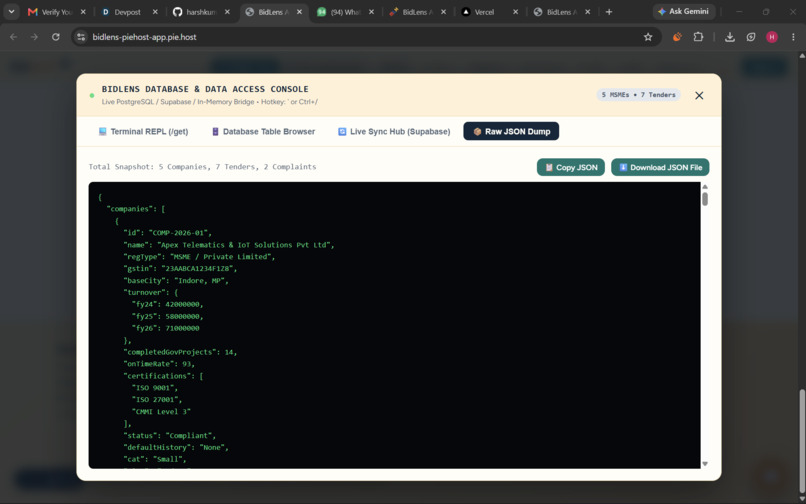Screen dimensions: 806x504
Task: Open browser downloads
Action: [729, 37]
